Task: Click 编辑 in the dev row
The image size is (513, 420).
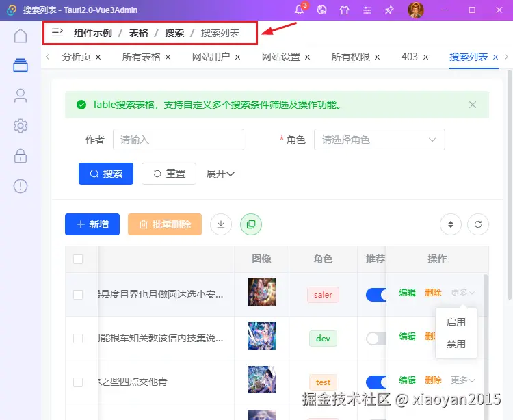Action: tap(408, 337)
